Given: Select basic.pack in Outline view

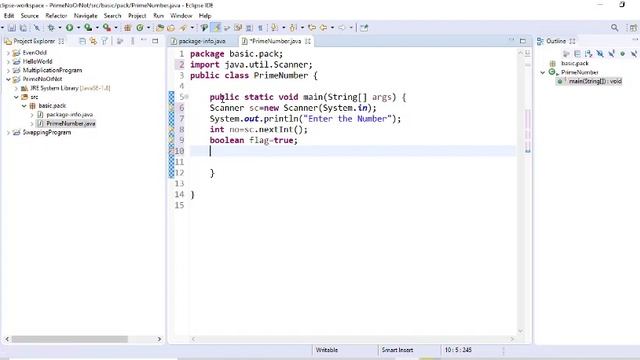Looking at the screenshot, I should coord(575,63).
